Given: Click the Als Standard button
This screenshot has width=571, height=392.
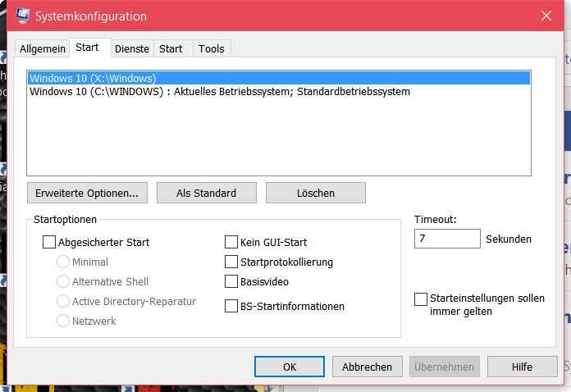Looking at the screenshot, I should point(207,193).
